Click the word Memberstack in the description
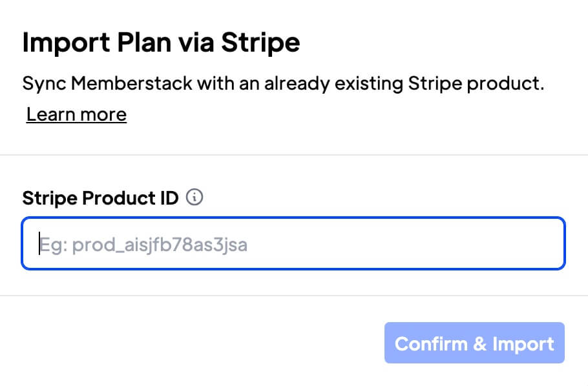588x386 pixels. point(132,83)
